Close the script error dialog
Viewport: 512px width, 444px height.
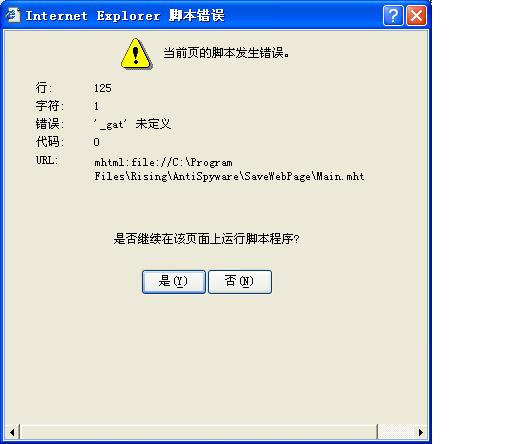(x=416, y=15)
